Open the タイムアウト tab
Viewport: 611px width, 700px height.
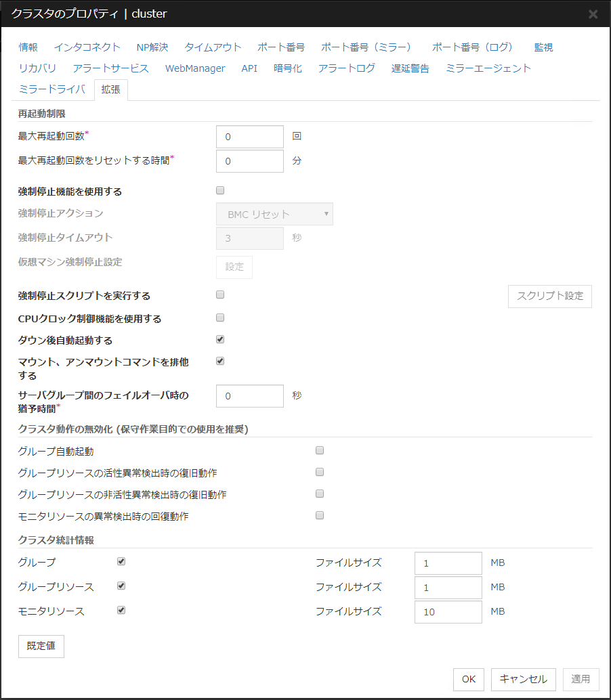[213, 47]
